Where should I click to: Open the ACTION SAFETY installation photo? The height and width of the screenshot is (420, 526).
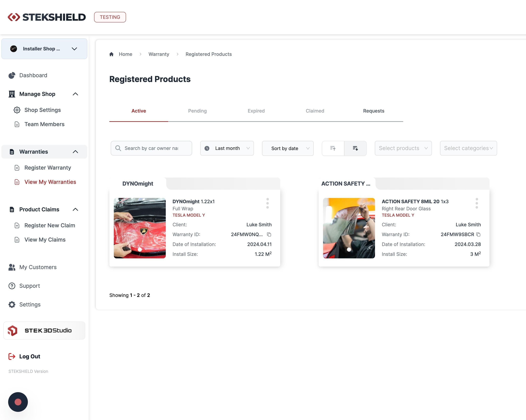point(349,228)
